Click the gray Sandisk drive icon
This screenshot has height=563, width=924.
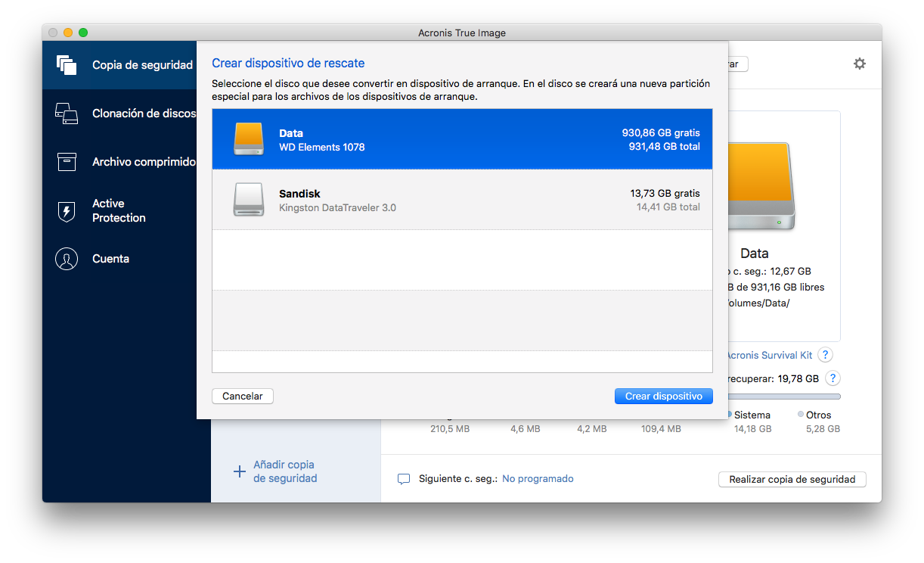point(248,200)
